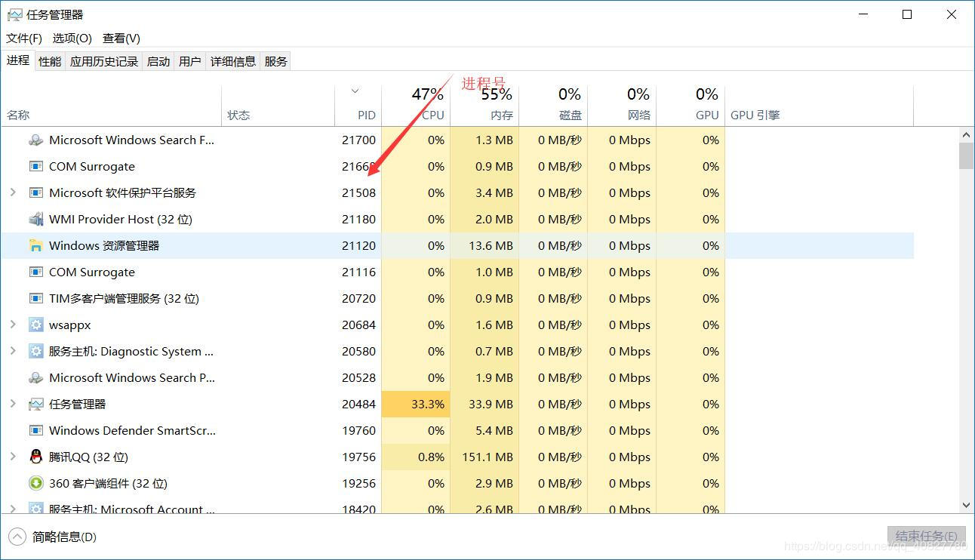Image resolution: width=975 pixels, height=560 pixels.
Task: Switch to the 服务 tab
Action: 276,61
